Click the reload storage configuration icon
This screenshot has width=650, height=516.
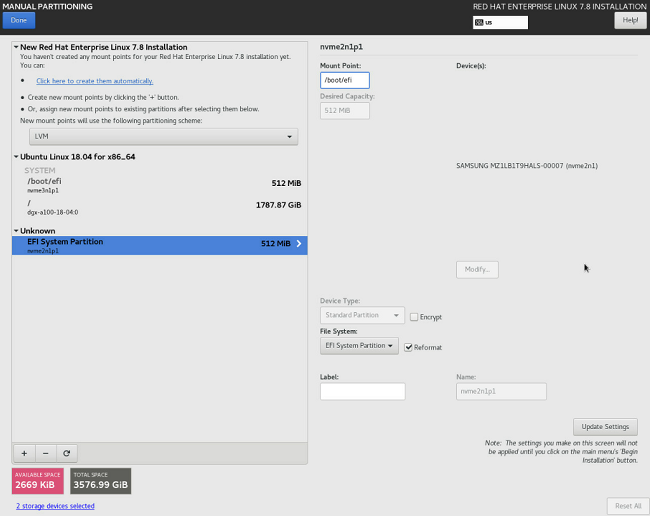point(66,453)
